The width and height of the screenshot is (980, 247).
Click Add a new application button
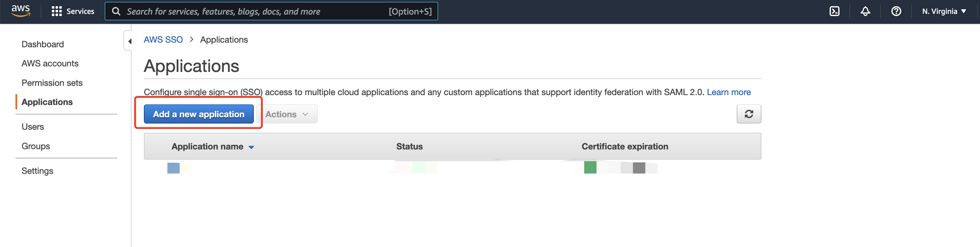click(x=199, y=114)
